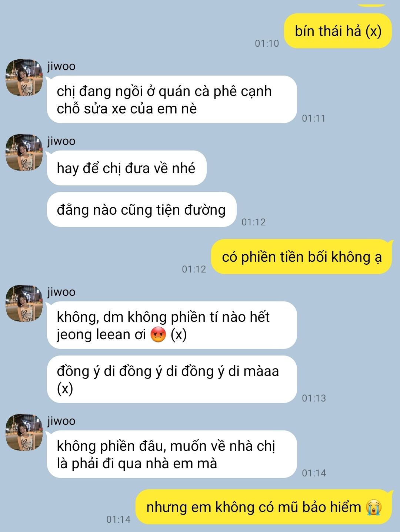Tap the 01:10 timestamp near 'bín thái hả'
This screenshot has width=400, height=532.
pyautogui.click(x=267, y=43)
